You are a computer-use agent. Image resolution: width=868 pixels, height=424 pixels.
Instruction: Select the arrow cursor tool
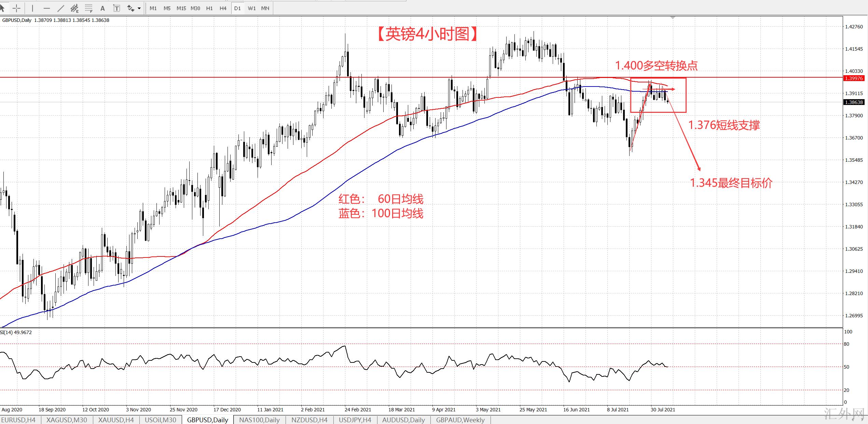[x=3, y=8]
